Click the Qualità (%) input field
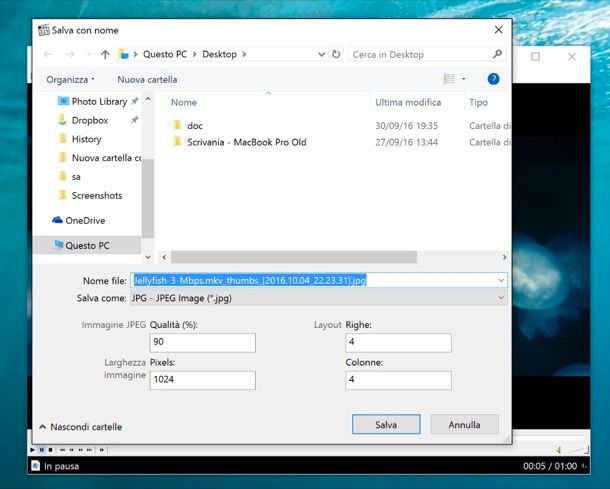610x489 pixels. [216, 343]
